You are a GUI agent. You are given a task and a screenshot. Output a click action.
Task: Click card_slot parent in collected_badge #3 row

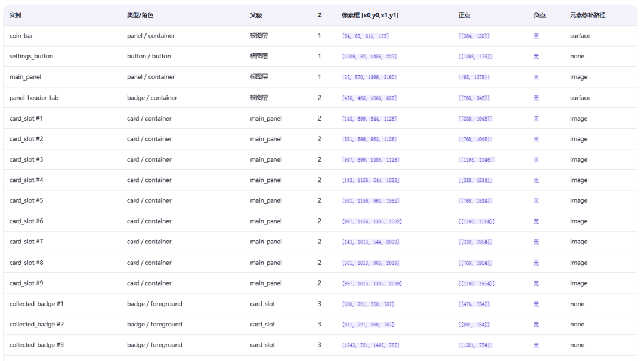[x=263, y=345]
